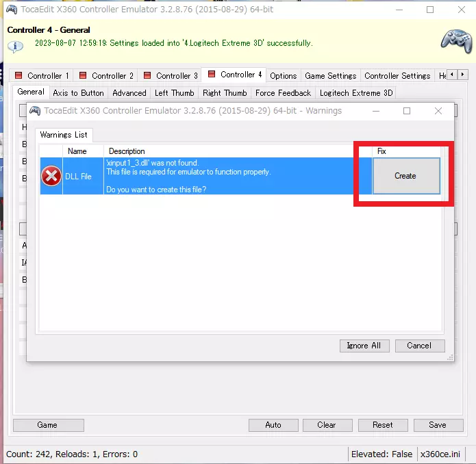The height and width of the screenshot is (464, 476).
Task: Click the red status square on Controller 3 tab
Action: 147,75
